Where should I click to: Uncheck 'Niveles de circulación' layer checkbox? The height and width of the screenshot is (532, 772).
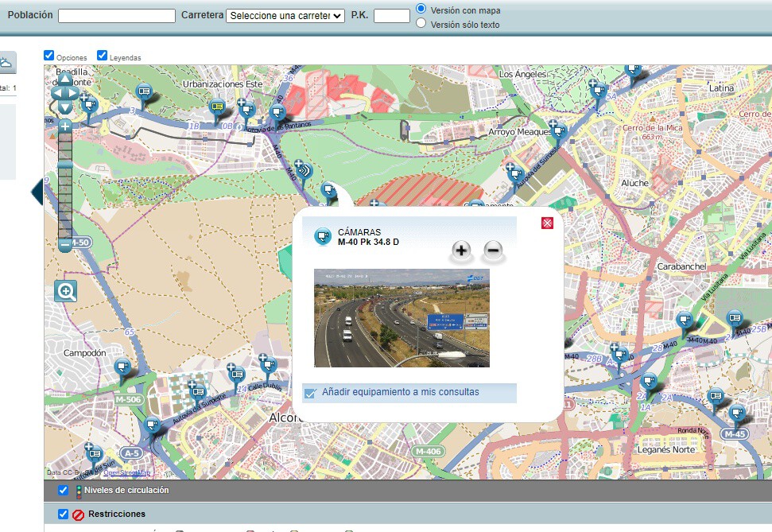63,490
